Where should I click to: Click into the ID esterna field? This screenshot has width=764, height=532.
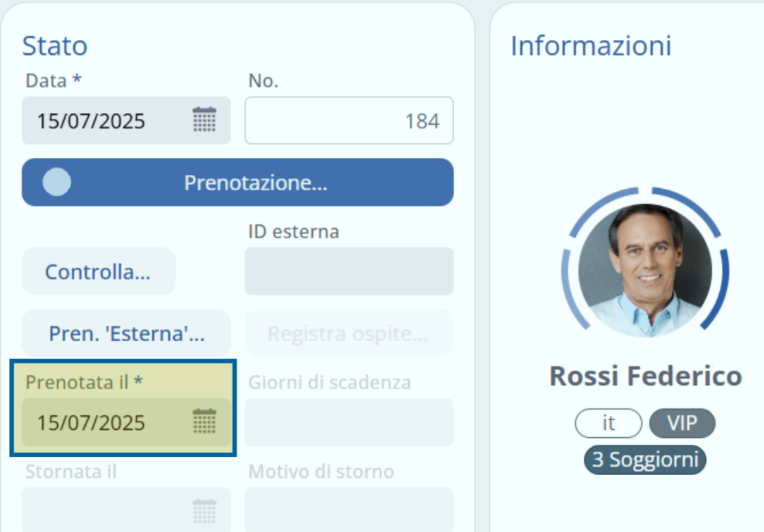[x=348, y=271]
